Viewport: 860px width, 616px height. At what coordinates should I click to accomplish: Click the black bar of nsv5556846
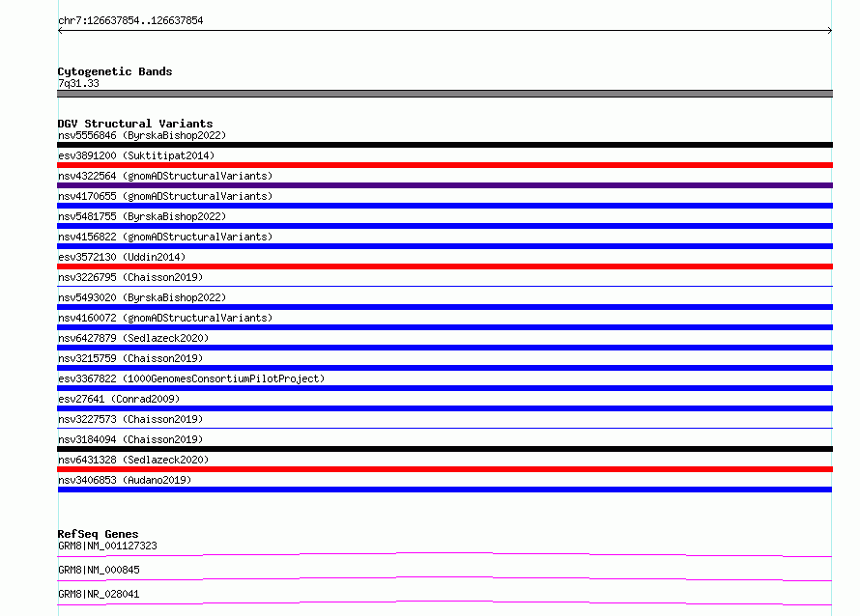[444, 145]
